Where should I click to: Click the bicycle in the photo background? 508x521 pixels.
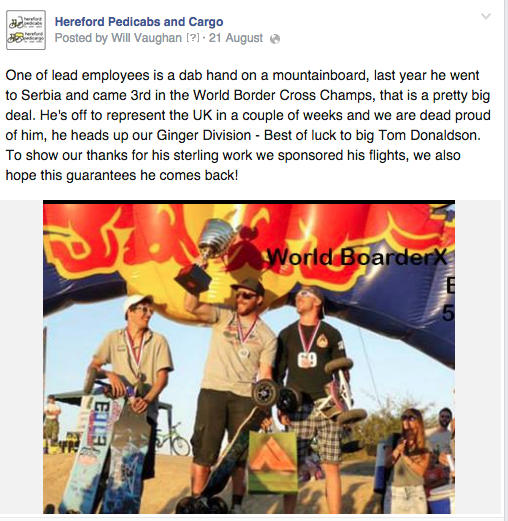pyautogui.click(x=172, y=439)
